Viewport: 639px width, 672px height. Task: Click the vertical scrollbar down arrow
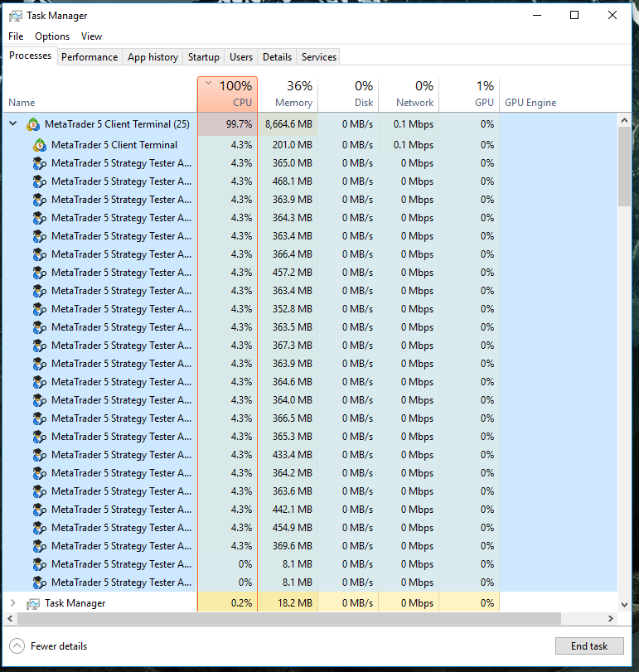(x=624, y=605)
